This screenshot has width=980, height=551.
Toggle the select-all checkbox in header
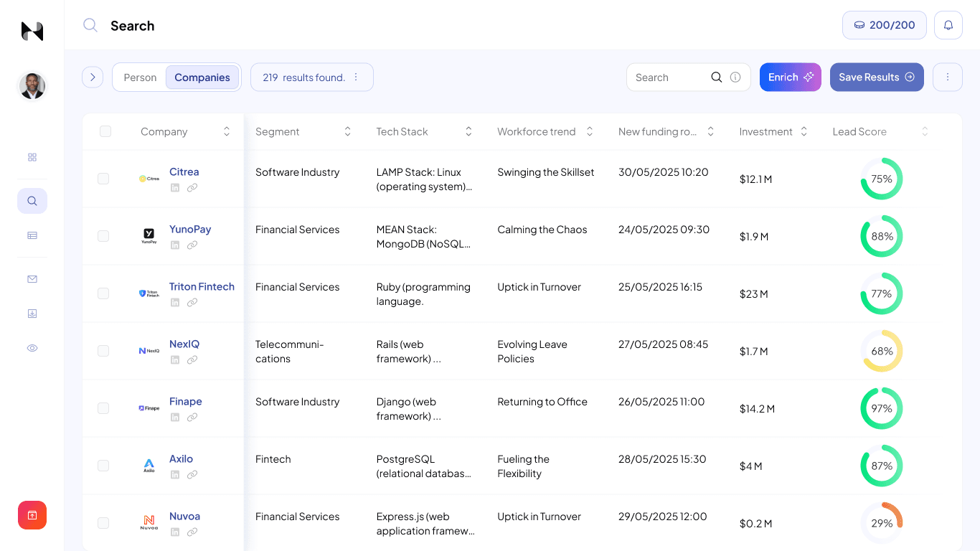105,131
